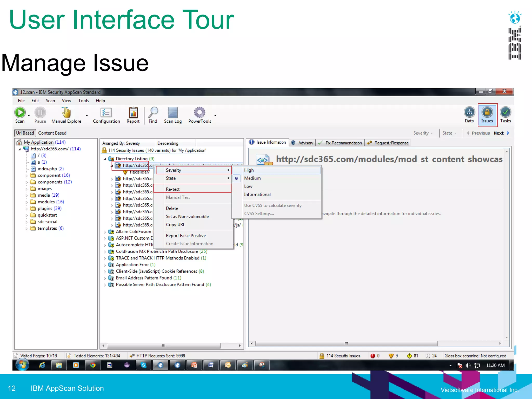Switch to Fix Recommendation tab

click(340, 143)
